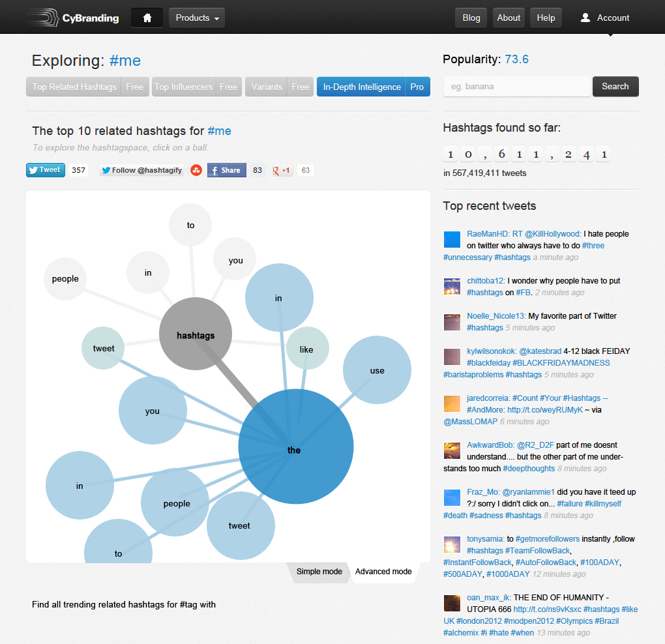Image resolution: width=665 pixels, height=644 pixels.
Task: Click the gray hashtags ball
Action: click(195, 335)
